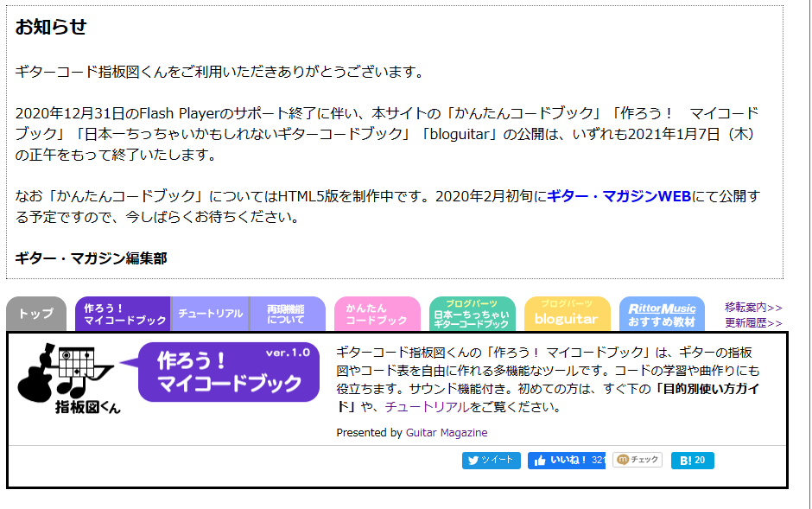Click the mixi チェック button
Image resolution: width=812 pixels, height=509 pixels.
pyautogui.click(x=638, y=460)
